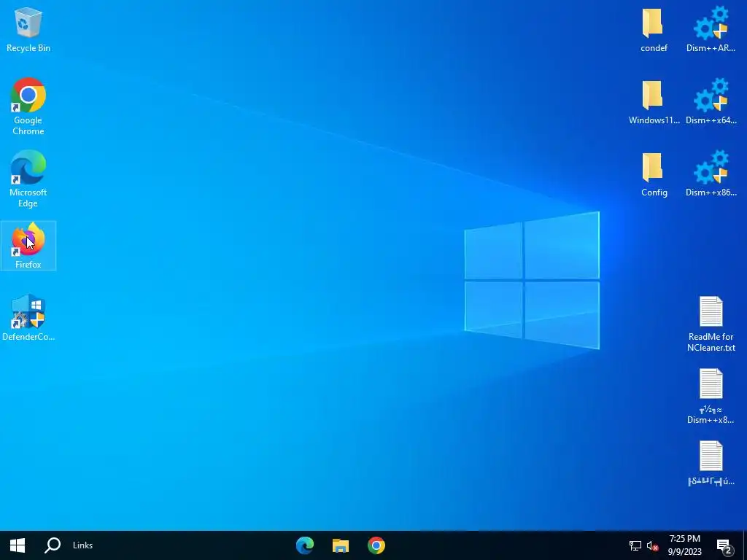Screen dimensions: 747x560
Task: Select the Recycle Bin desktop icon
Action: [28, 29]
